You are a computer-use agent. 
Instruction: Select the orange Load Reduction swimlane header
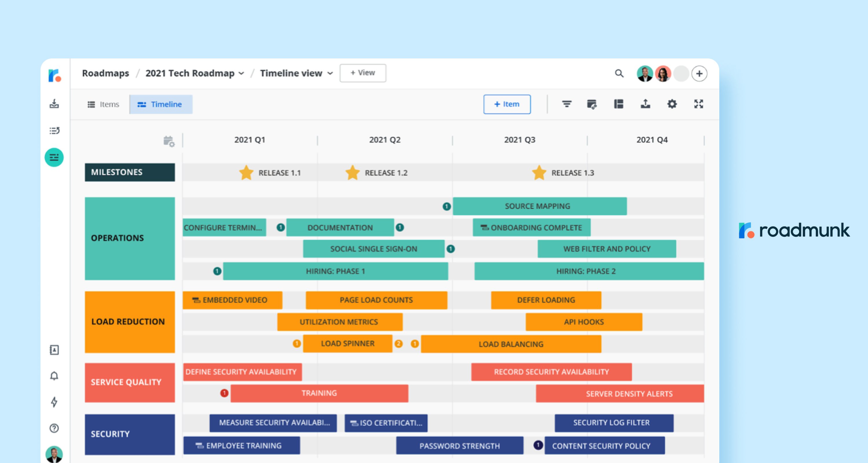coord(130,322)
